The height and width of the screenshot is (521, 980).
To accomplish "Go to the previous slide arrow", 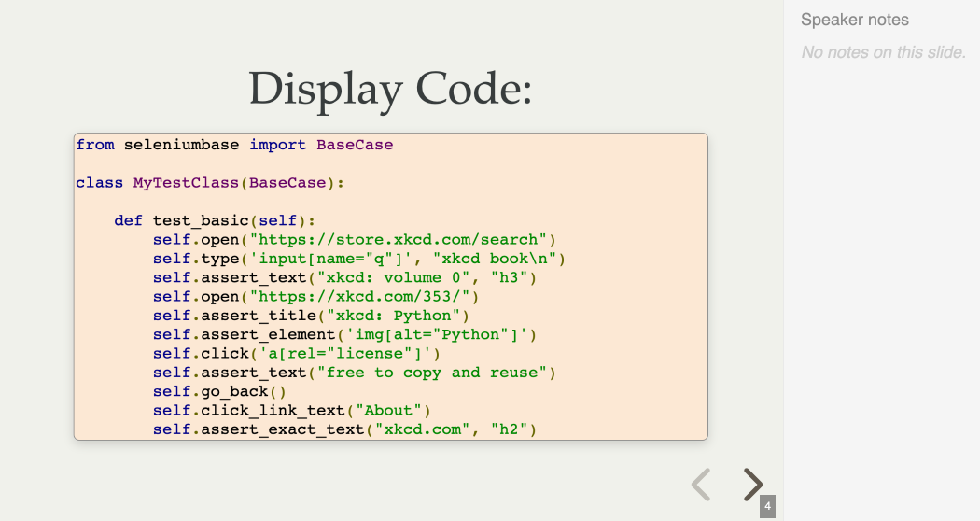I will point(701,484).
